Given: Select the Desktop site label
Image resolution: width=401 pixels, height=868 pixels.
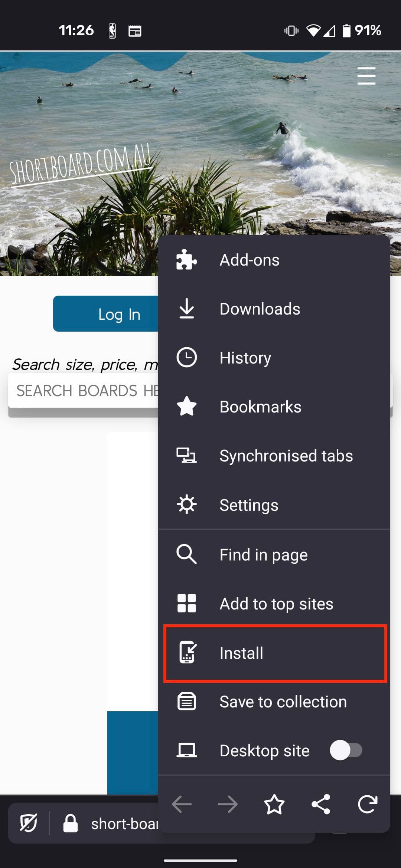Looking at the screenshot, I should pos(264,751).
